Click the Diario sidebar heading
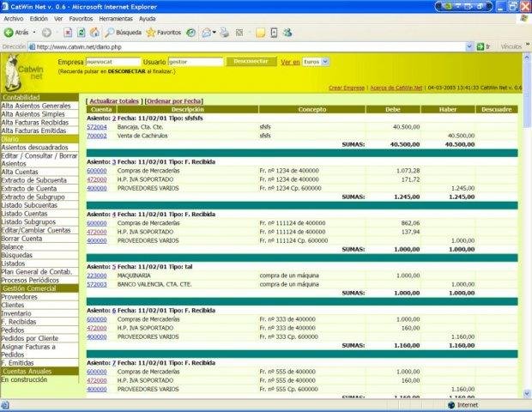Image resolution: width=532 pixels, height=412 pixels. point(39,139)
